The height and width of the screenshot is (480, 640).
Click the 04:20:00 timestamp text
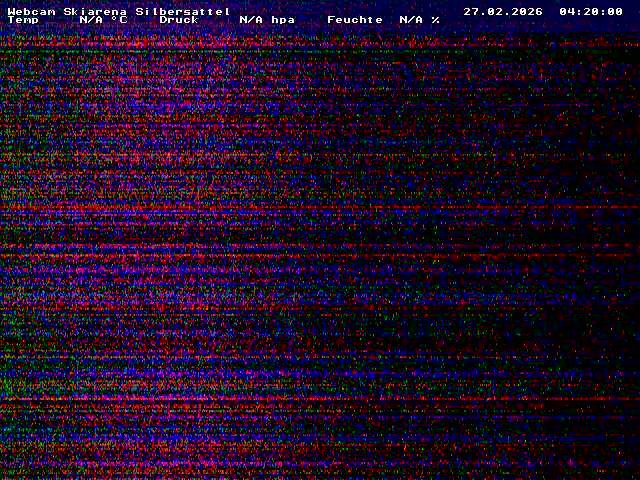[591, 11]
